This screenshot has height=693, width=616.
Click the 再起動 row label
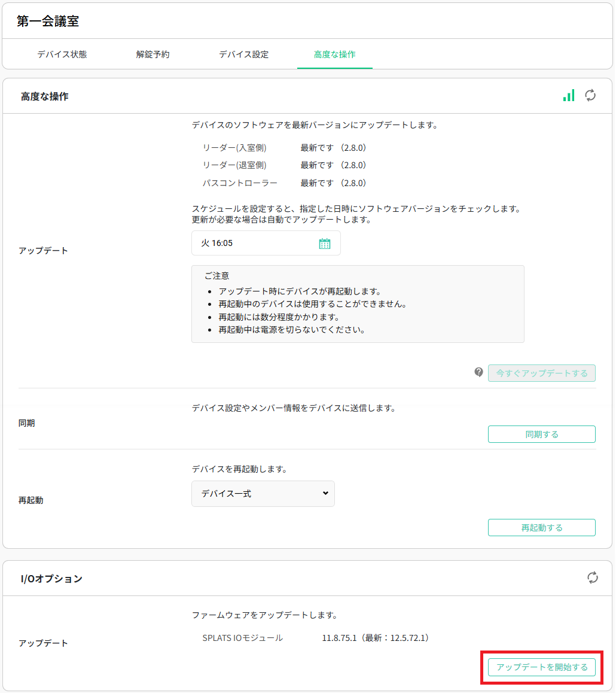31,500
